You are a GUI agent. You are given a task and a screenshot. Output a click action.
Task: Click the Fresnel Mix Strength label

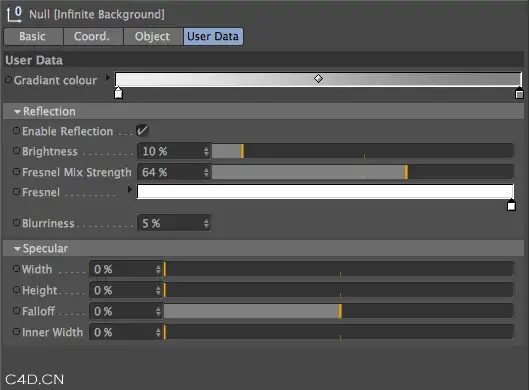[77, 172]
